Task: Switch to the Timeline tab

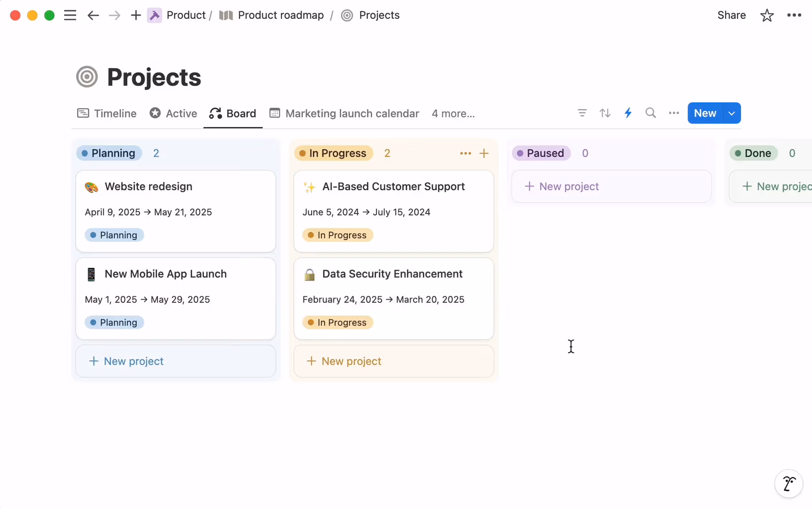Action: pyautogui.click(x=106, y=113)
